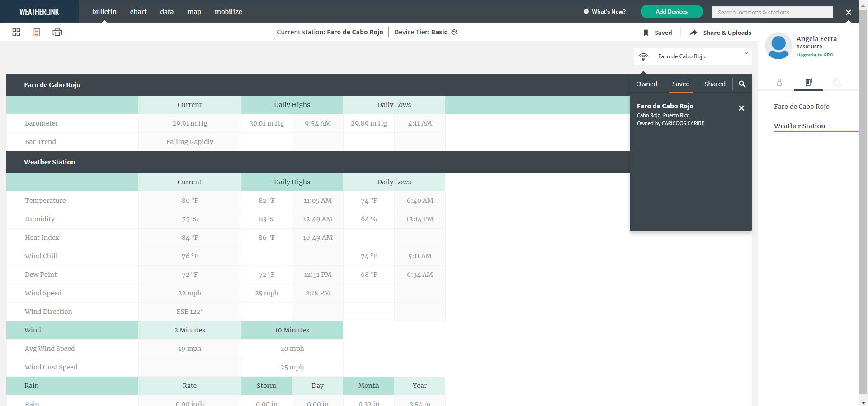Select the devices icon tab in sidebar
The width and height of the screenshot is (868, 406).
pyautogui.click(x=808, y=82)
